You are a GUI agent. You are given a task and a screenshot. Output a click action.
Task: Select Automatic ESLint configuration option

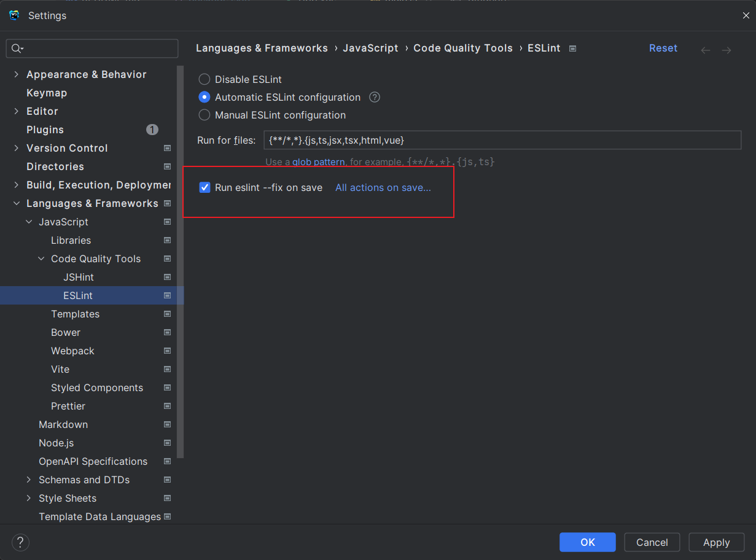pyautogui.click(x=205, y=97)
